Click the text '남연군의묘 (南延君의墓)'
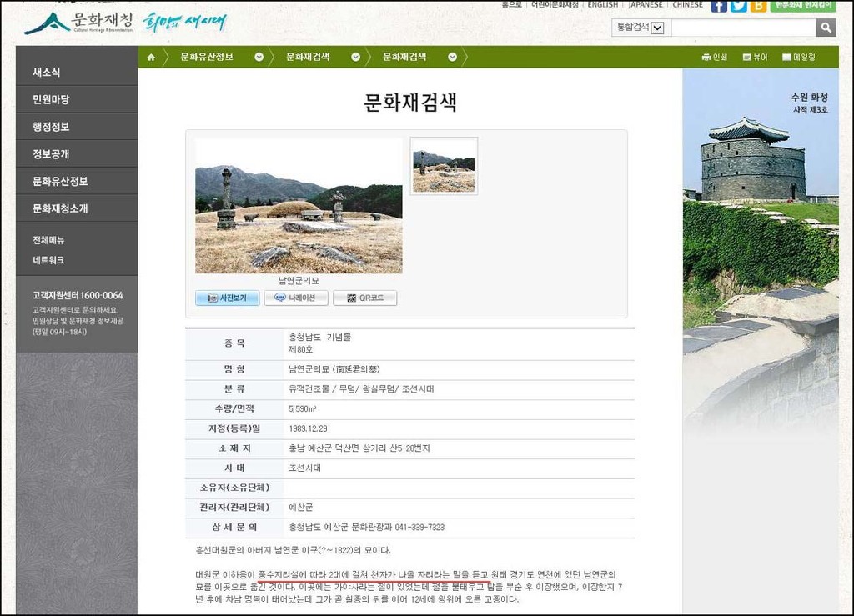Screen dimensions: 854x616 pos(334,369)
